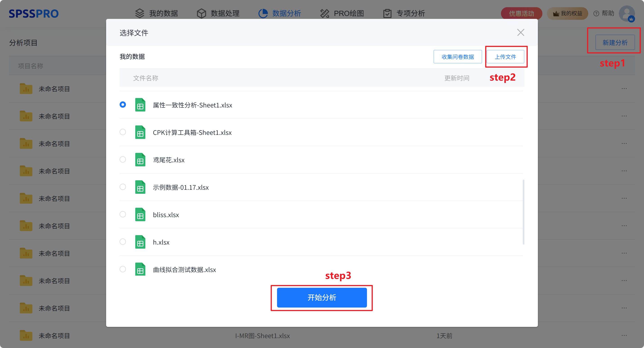Viewport: 644px width, 348px height.
Task: Click the 开始分析 button
Action: coord(322,297)
